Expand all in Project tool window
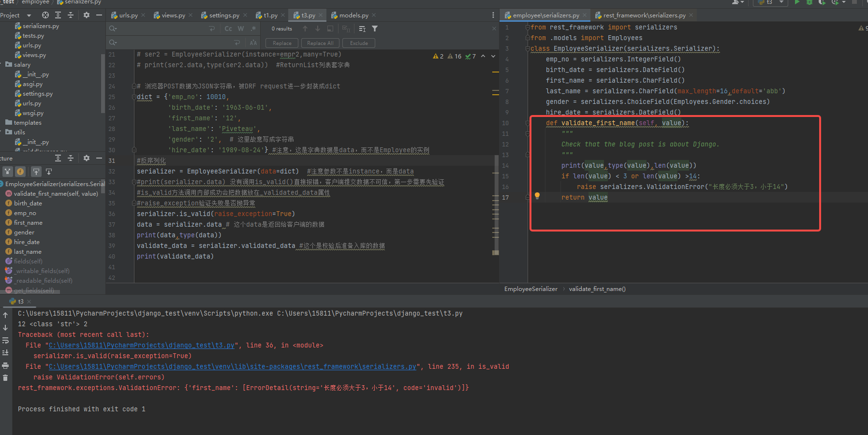The width and height of the screenshot is (868, 435). pyautogui.click(x=58, y=15)
